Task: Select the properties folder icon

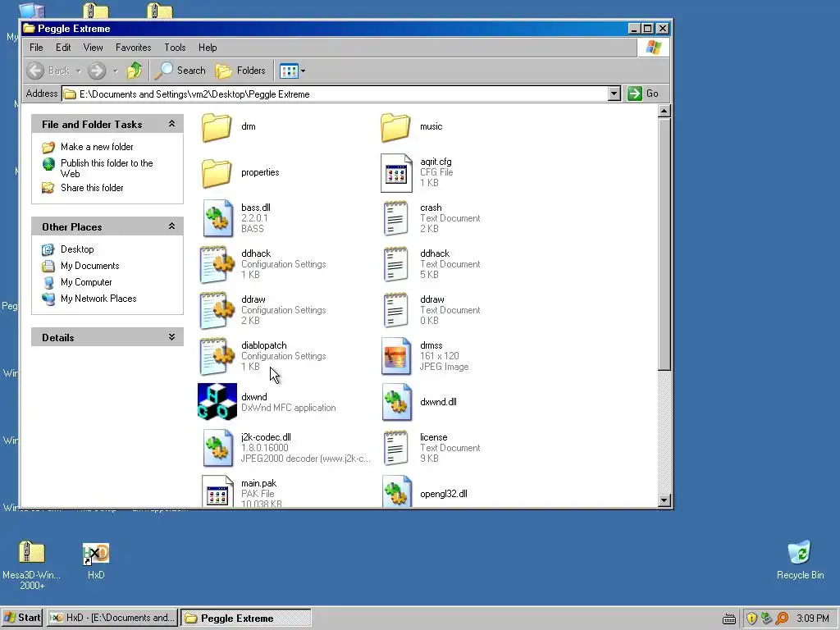Action: (x=217, y=172)
